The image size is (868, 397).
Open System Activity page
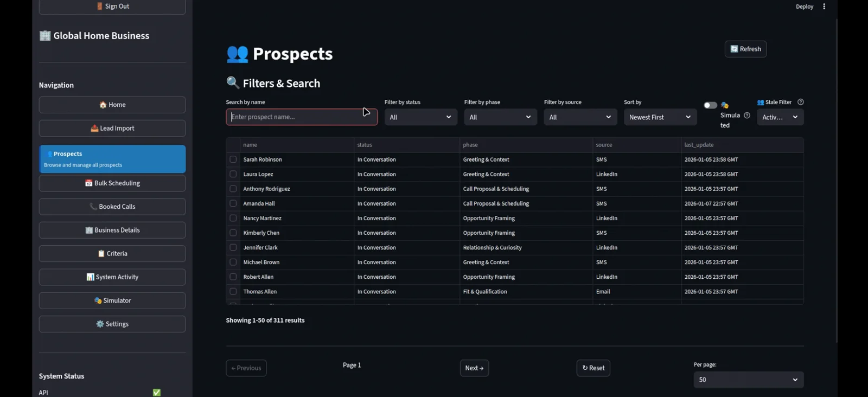tap(112, 277)
